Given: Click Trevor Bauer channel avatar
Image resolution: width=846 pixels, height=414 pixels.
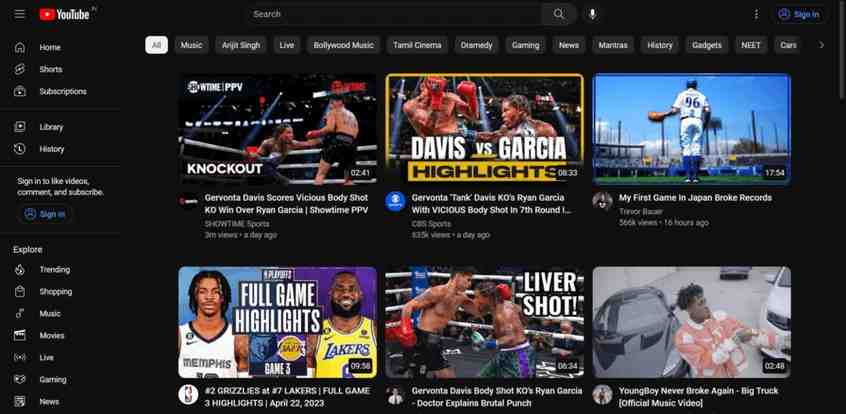Looking at the screenshot, I should (602, 201).
